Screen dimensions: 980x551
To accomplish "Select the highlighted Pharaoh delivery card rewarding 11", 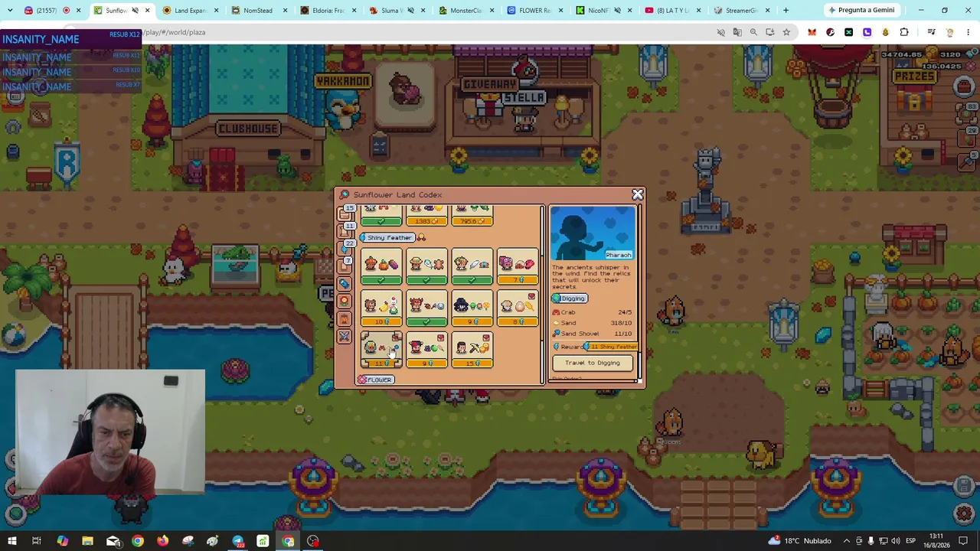I will pyautogui.click(x=381, y=350).
